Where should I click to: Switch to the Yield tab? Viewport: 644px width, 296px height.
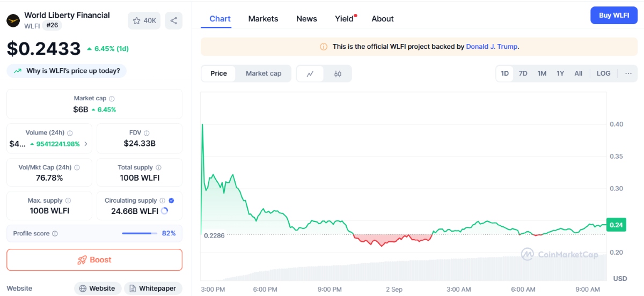click(x=345, y=19)
